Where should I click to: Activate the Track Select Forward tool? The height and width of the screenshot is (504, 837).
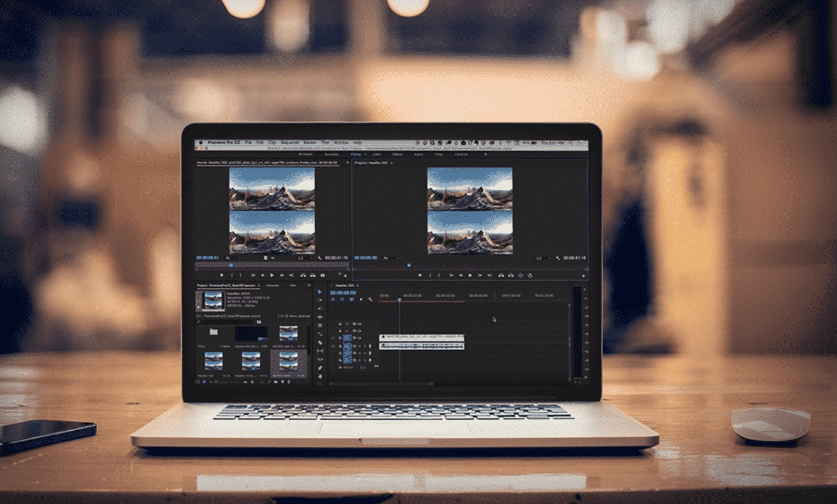pyautogui.click(x=321, y=299)
